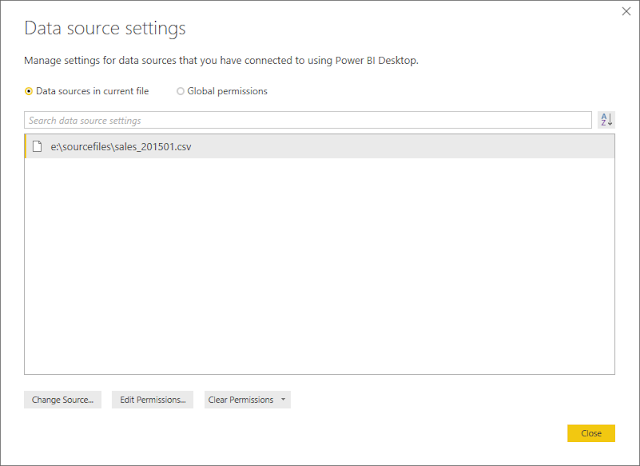Click the 'Manage settings for data sources' description
640x466 pixels.
coord(221,60)
